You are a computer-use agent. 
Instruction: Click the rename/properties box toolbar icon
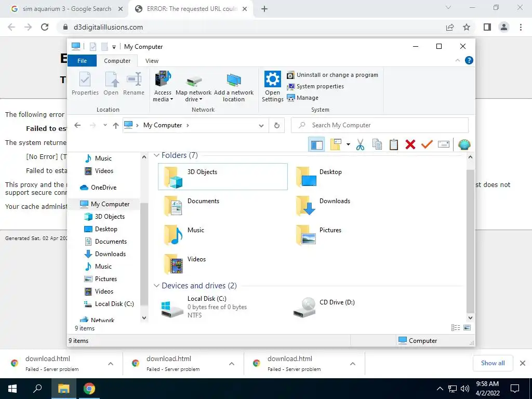click(x=444, y=144)
